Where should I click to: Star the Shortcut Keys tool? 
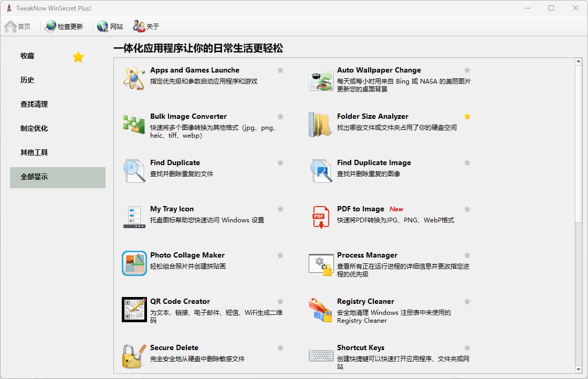(467, 348)
